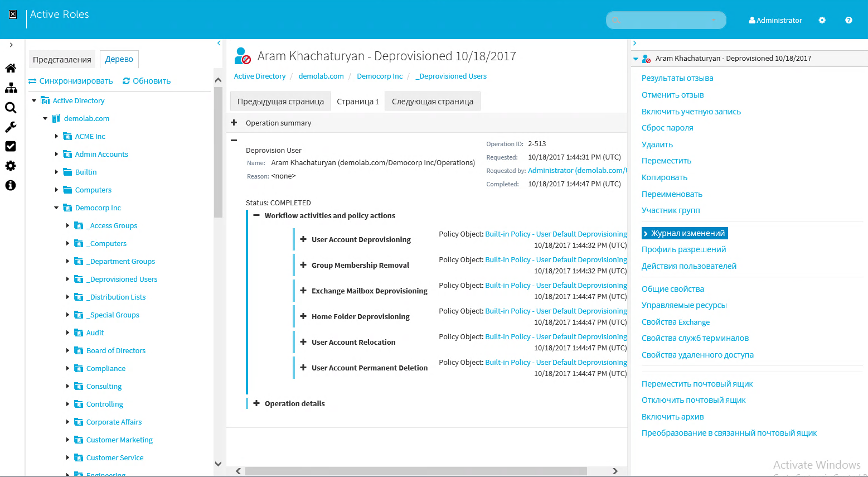The image size is (868, 477).
Task: Open the Home icon in left sidebar
Action: [11, 68]
